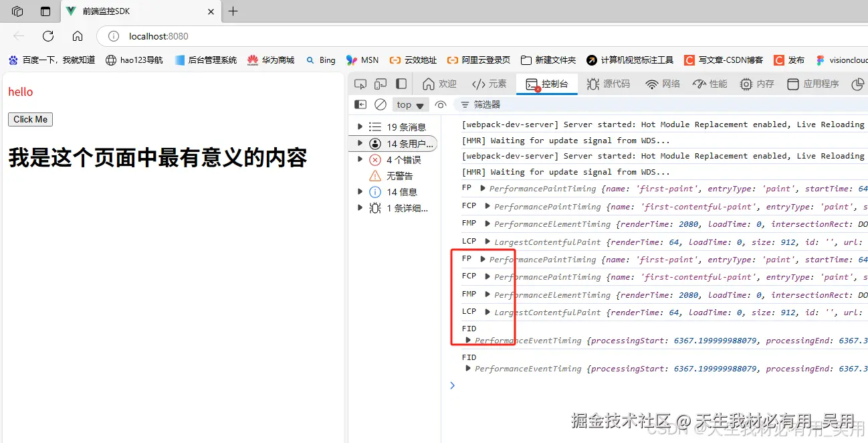Screen dimensions: 868x443
Task: Toggle the DevTools activity bar dock icon
Action: [x=401, y=84]
